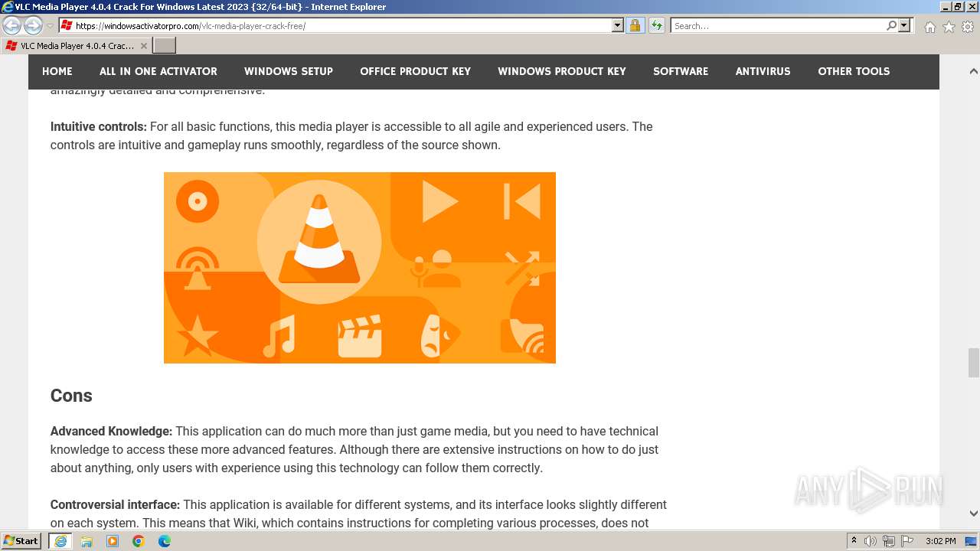Open the OFFICE PRODUCT KEY menu
The width and height of the screenshot is (980, 551).
tap(416, 71)
